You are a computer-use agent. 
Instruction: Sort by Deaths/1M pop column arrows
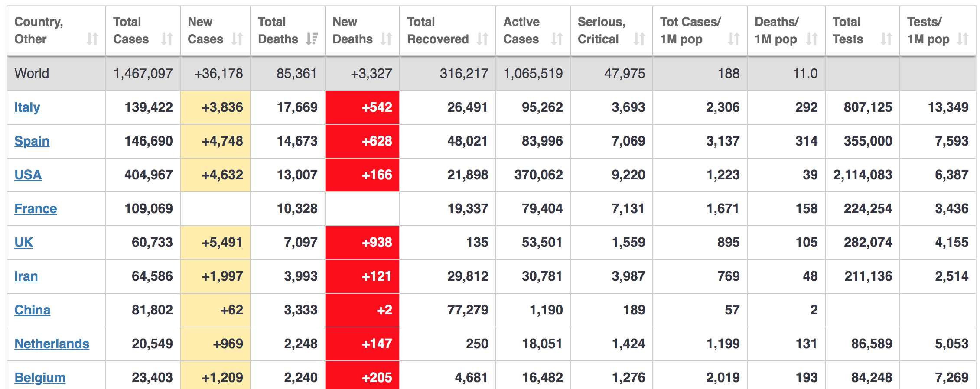tap(812, 39)
